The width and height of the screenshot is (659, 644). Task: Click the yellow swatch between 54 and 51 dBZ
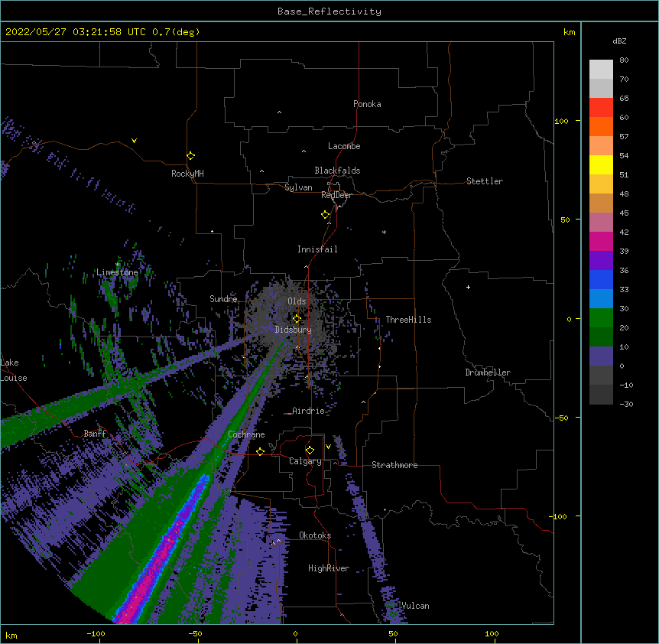(601, 164)
